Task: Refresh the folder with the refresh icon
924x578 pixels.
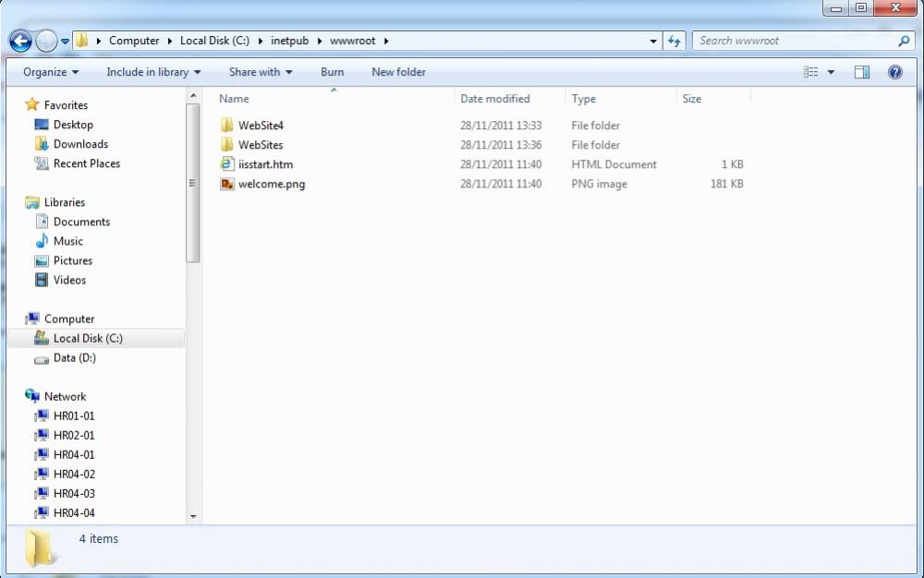Action: pos(675,41)
